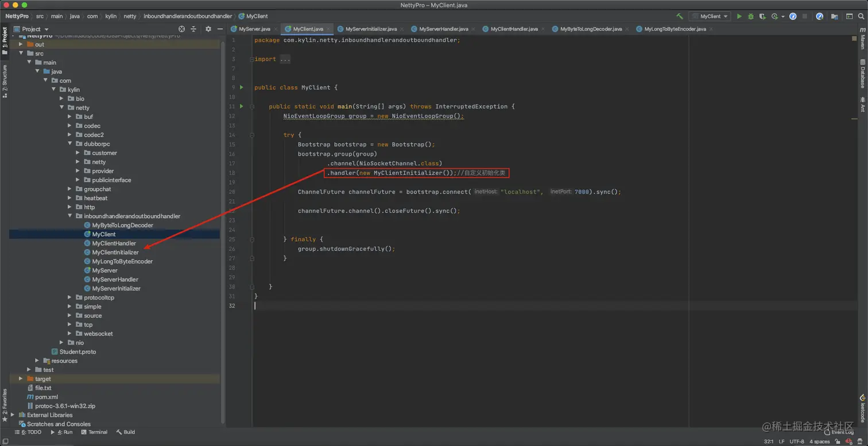Select pom.xml in project tree
Image resolution: width=868 pixels, height=446 pixels.
coord(42,397)
